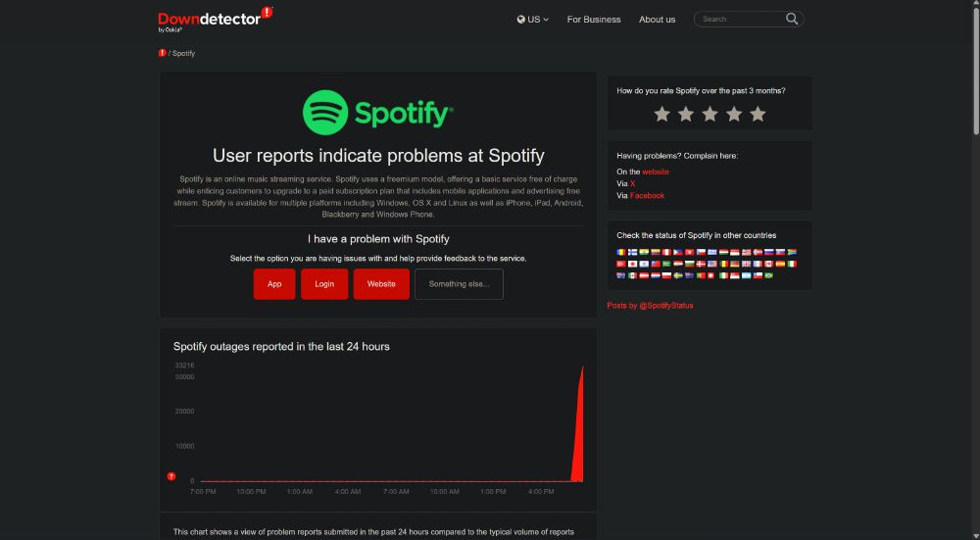Image resolution: width=980 pixels, height=540 pixels.
Task: Report a problem with the App
Action: pos(274,284)
